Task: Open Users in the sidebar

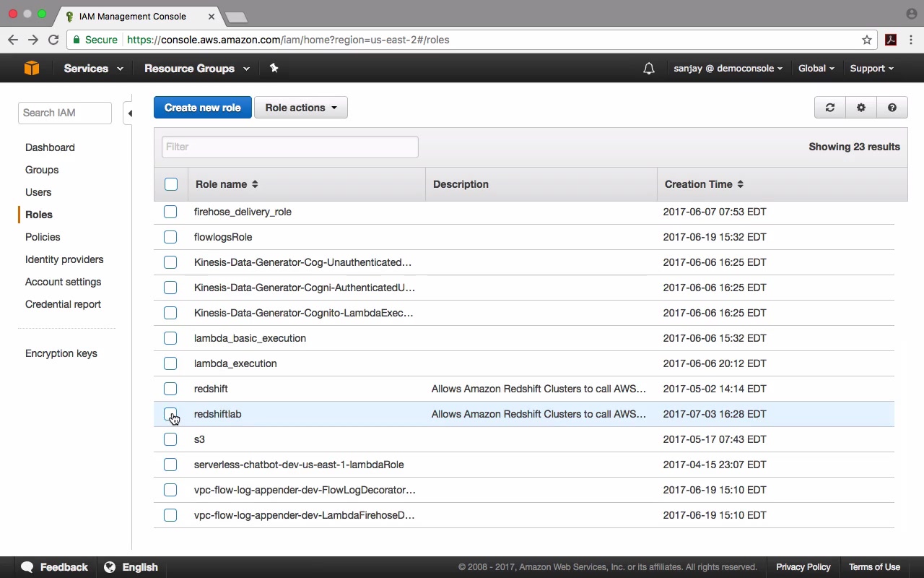Action: [x=38, y=192]
